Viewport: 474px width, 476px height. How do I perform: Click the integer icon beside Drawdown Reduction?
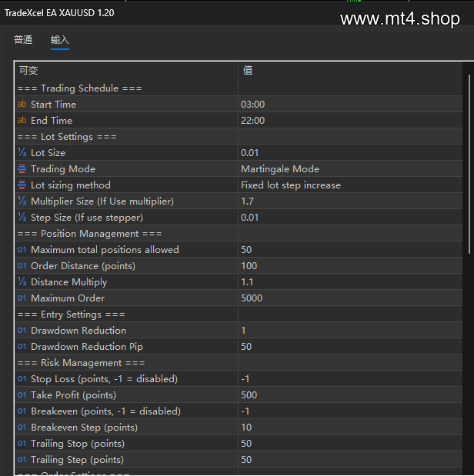point(22,331)
